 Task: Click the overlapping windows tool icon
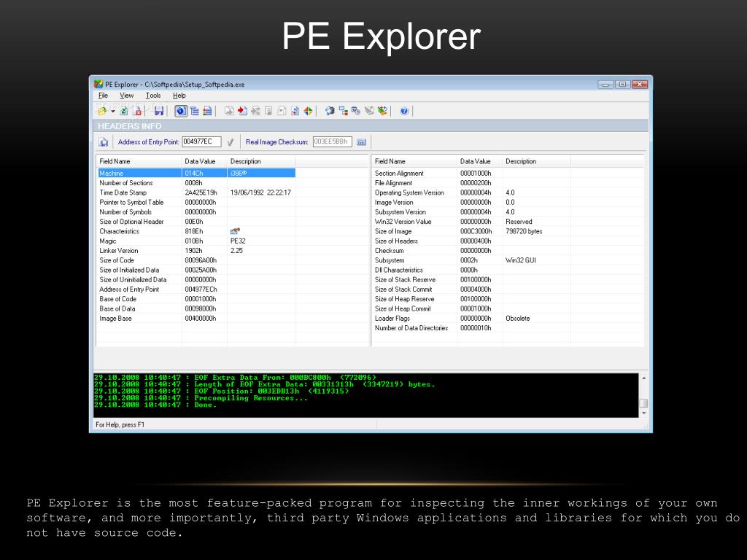(356, 111)
